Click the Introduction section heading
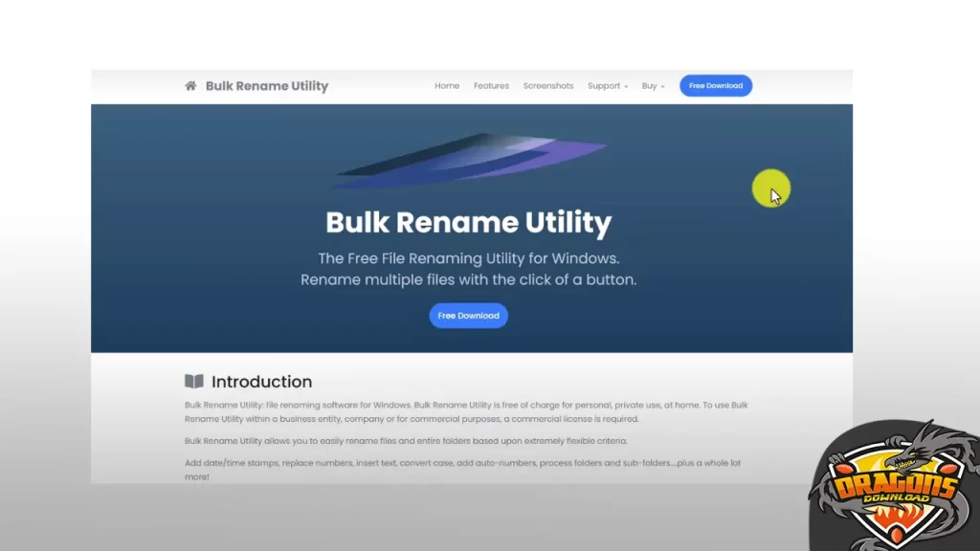 [260, 381]
